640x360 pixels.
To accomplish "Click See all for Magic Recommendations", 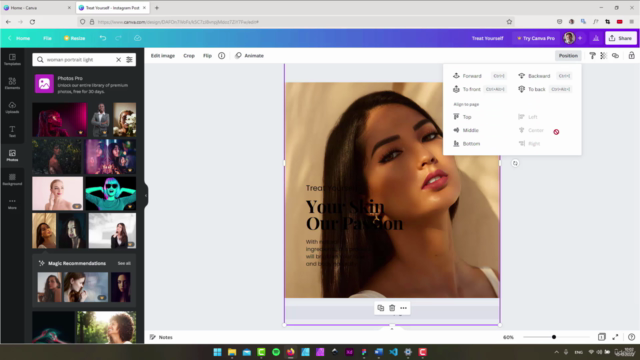I will click(x=124, y=263).
